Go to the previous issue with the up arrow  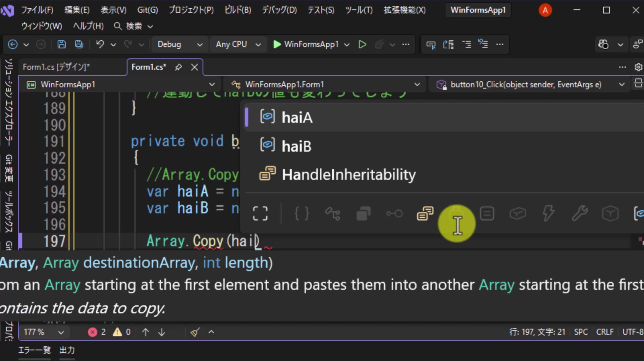pyautogui.click(x=146, y=332)
